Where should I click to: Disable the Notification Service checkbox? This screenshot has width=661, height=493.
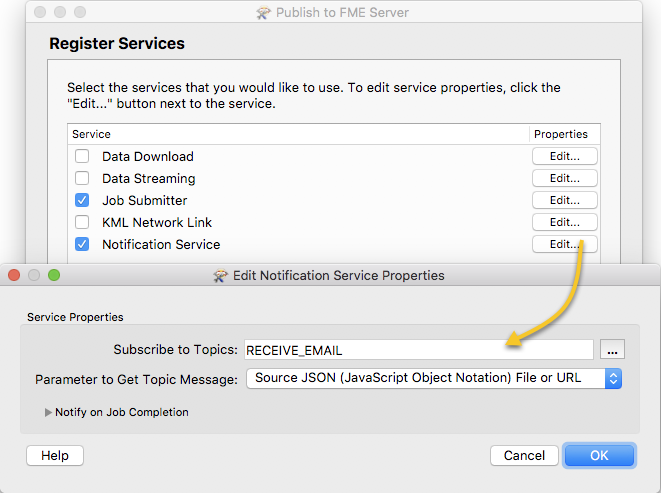coord(82,244)
